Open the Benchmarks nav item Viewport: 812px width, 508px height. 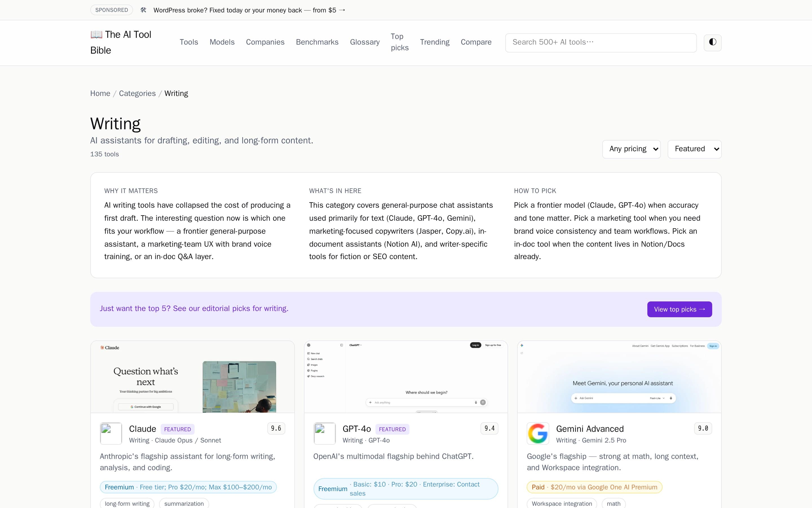pyautogui.click(x=317, y=42)
